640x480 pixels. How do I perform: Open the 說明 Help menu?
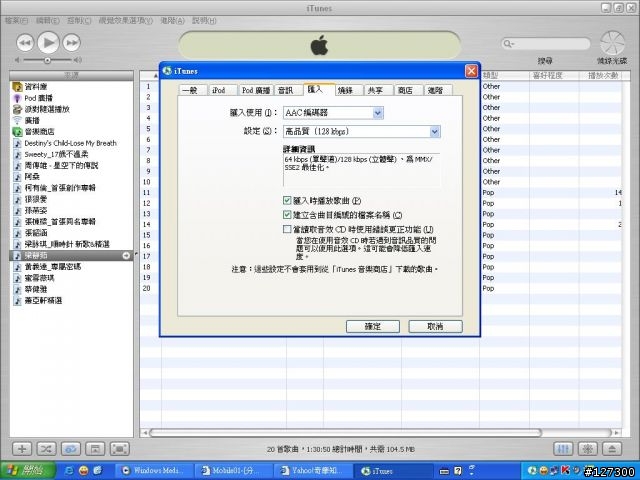click(204, 20)
